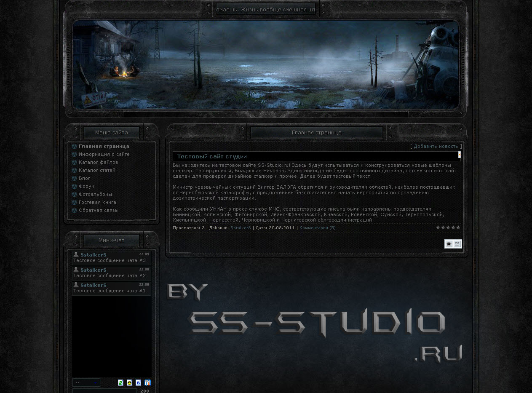Viewport: 532px width, 393px height.
Task: Click SstalkerS name on the 22:09 chat message
Action: [94, 255]
